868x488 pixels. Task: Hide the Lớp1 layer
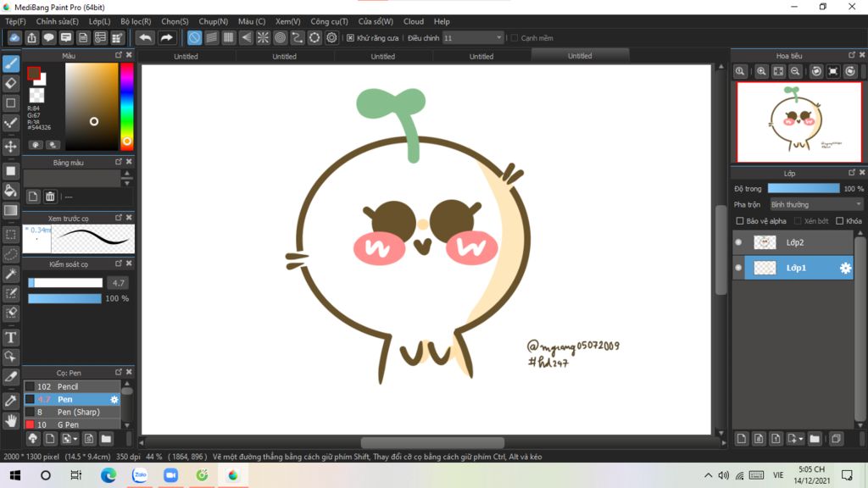click(738, 268)
